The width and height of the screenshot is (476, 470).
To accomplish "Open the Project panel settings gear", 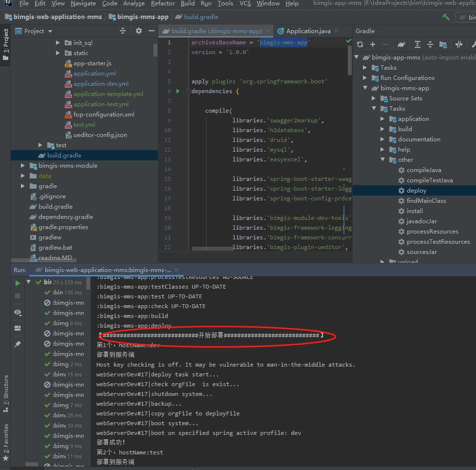I will click(139, 31).
